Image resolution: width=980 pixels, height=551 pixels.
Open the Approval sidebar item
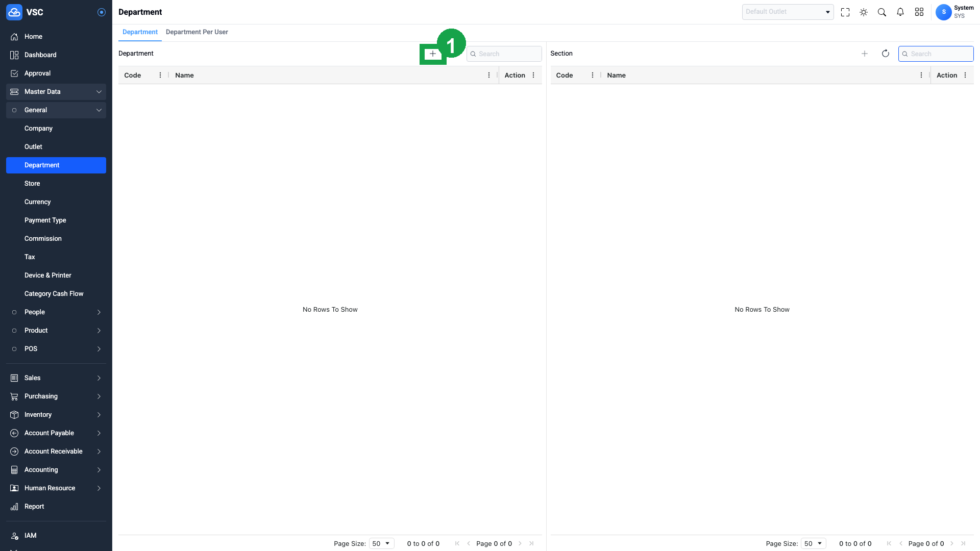coord(56,73)
